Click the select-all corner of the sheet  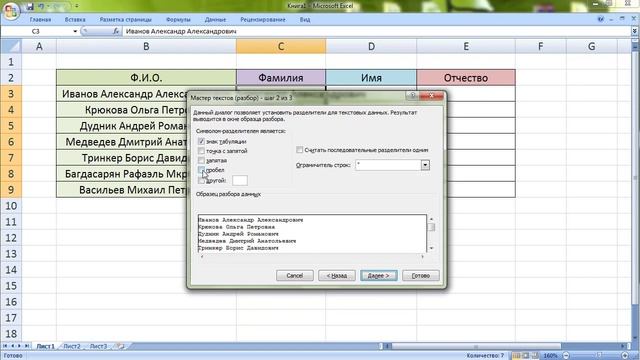point(11,46)
